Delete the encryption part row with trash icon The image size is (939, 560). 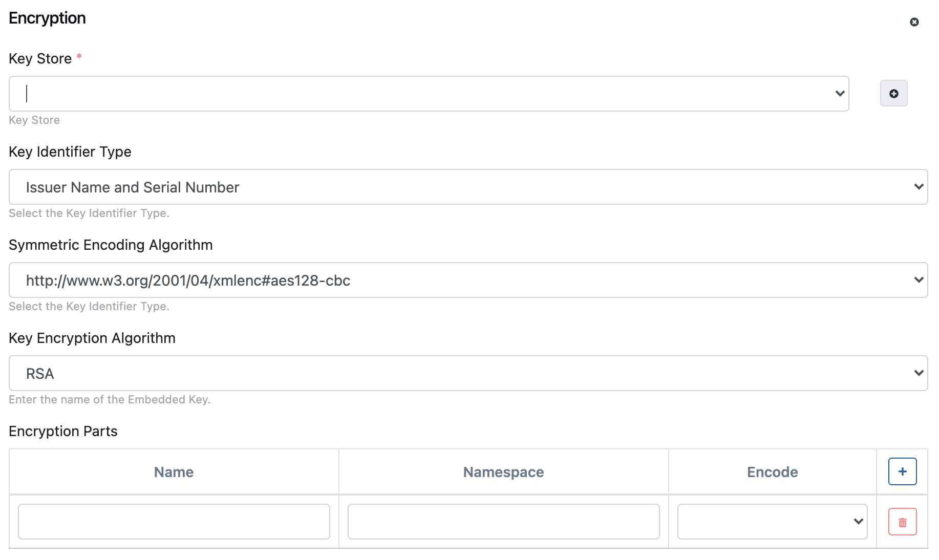pos(902,522)
